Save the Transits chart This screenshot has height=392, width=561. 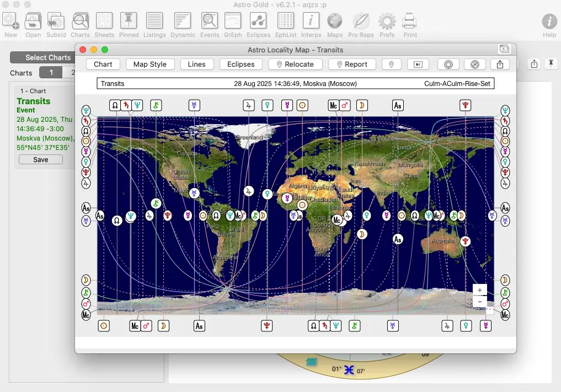click(x=41, y=159)
